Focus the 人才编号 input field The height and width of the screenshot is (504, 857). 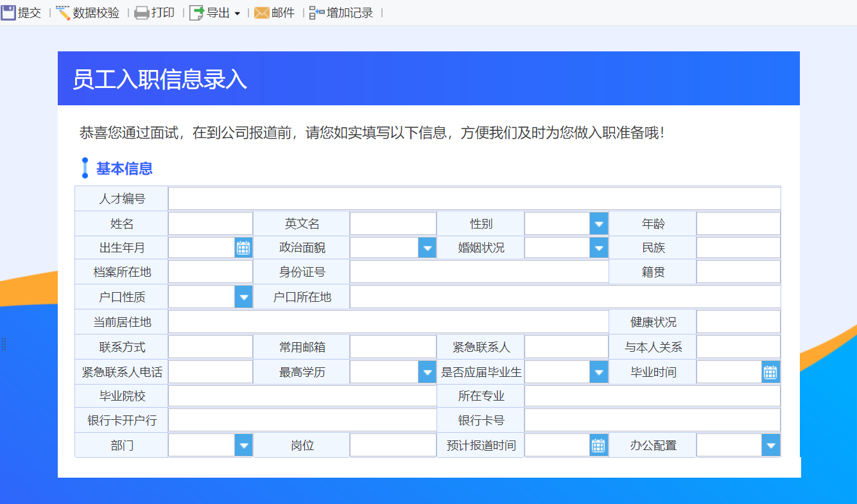pos(474,198)
